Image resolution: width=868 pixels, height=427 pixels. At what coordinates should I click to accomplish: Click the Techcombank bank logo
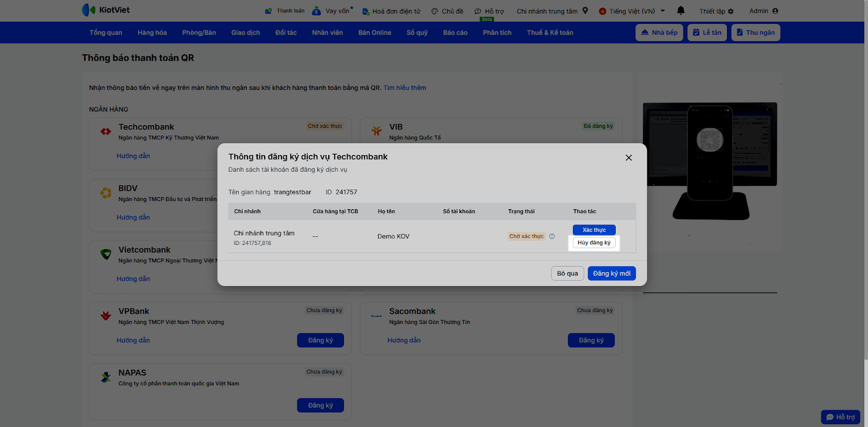(106, 131)
